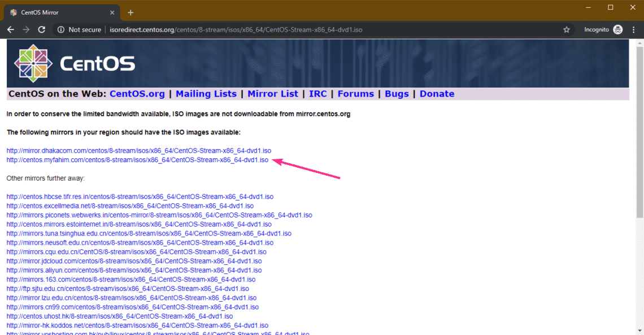Click the mirrors.aliyun.com ISO link

coord(134,270)
